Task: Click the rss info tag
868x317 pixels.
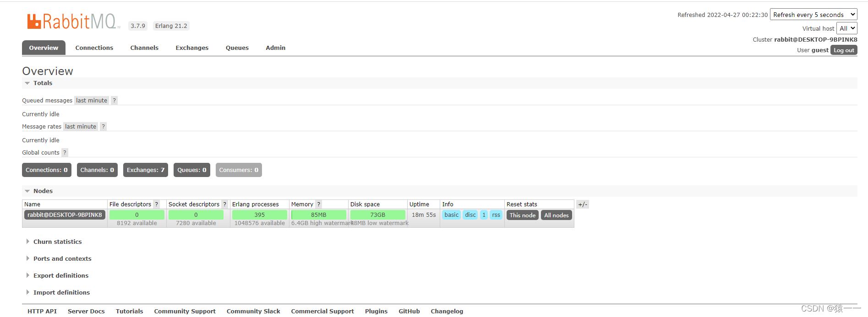Action: coord(496,215)
